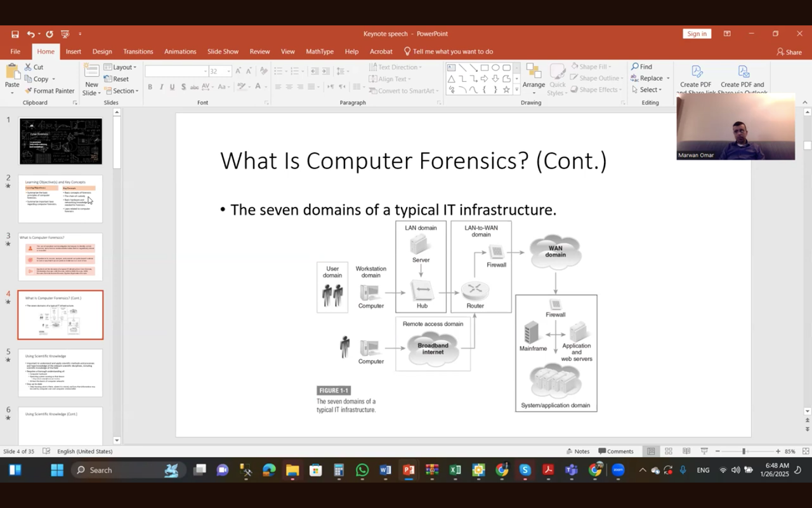Adjust the zoom slider in status bar
812x508 pixels.
click(x=744, y=451)
